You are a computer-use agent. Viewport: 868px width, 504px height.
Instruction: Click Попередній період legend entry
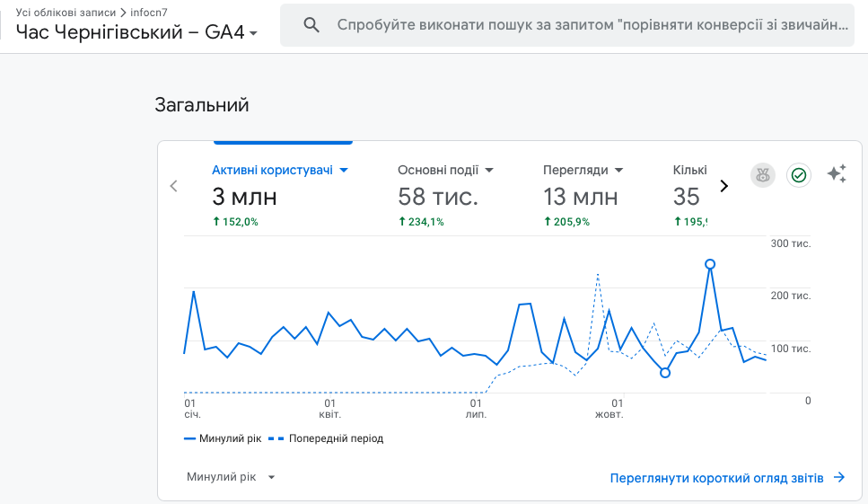tap(326, 438)
